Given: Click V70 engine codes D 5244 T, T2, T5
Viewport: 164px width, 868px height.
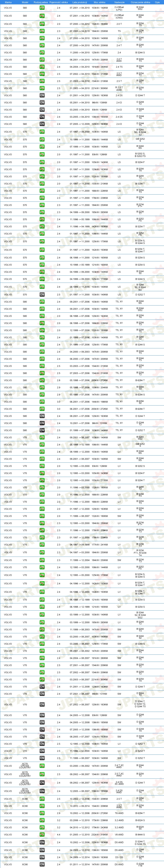Looking at the screenshot, I should [140, 704].
